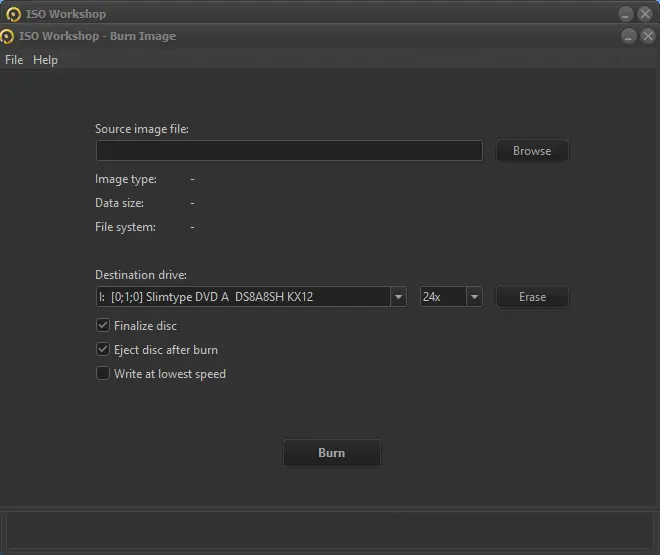Minimize the ISO Workshop main window
Screen dimensions: 660x555
(x=625, y=14)
